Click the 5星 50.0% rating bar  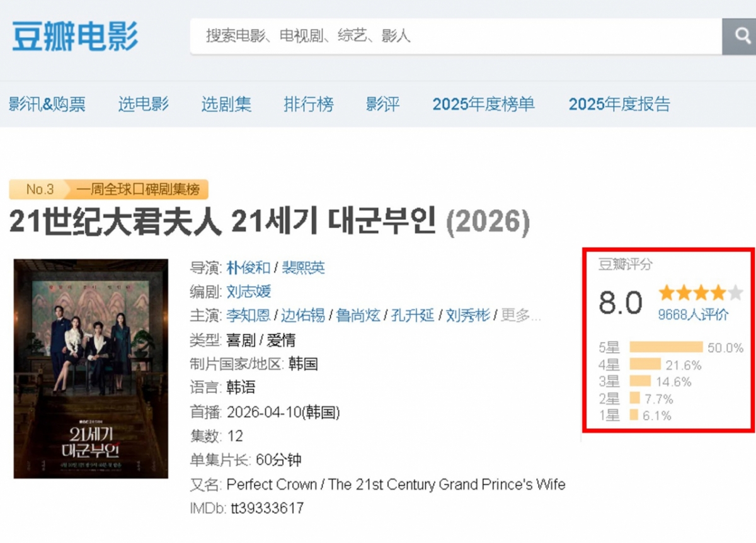(668, 345)
